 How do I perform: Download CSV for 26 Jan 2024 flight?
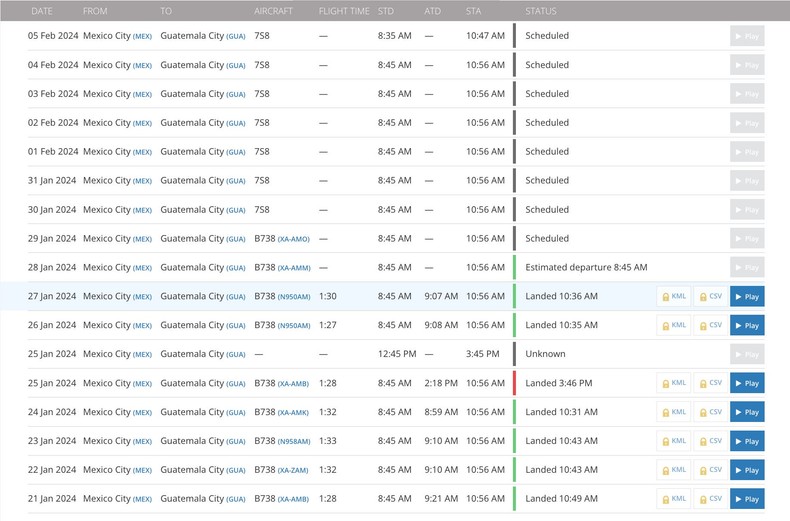click(710, 325)
